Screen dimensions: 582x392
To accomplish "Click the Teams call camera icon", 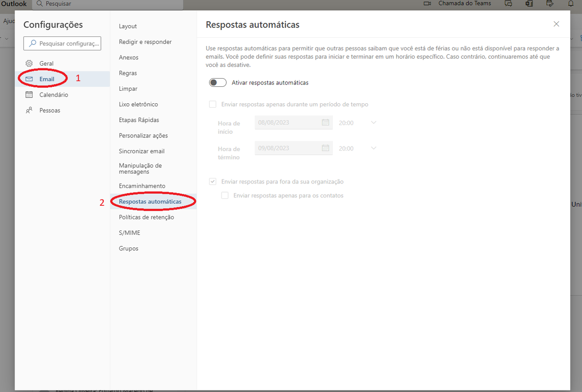I will [427, 3].
